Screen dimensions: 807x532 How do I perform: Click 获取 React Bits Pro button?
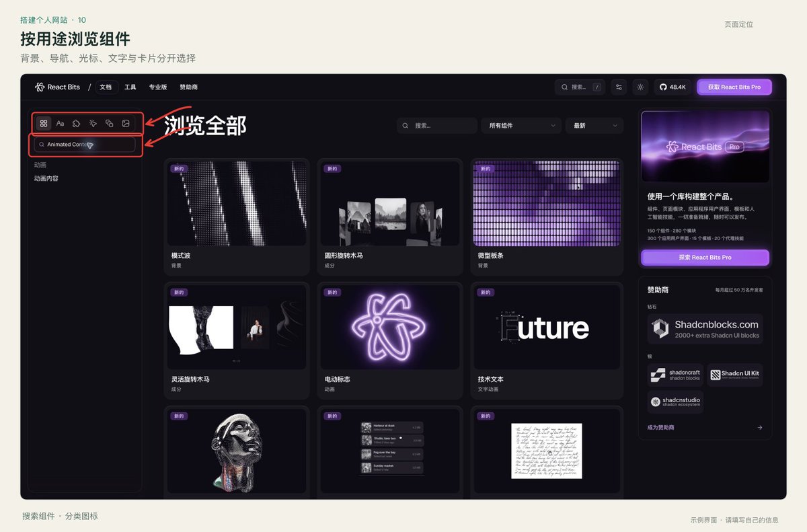(734, 87)
